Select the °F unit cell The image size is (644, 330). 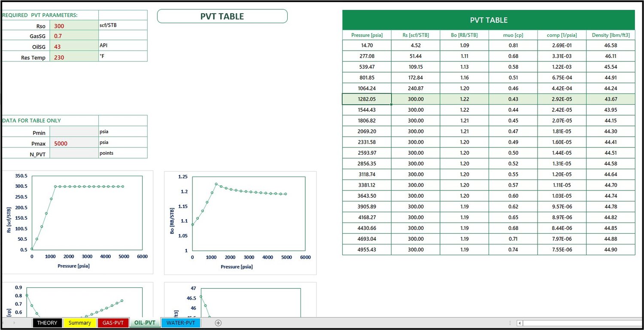pos(123,56)
